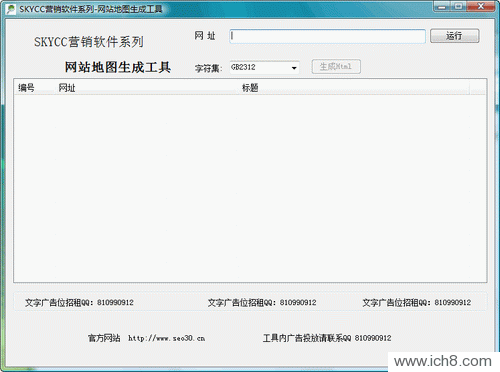Click the 工具内广告投放请联系QQ text
Image resolution: width=500 pixels, height=372 pixels.
pyautogui.click(x=327, y=338)
